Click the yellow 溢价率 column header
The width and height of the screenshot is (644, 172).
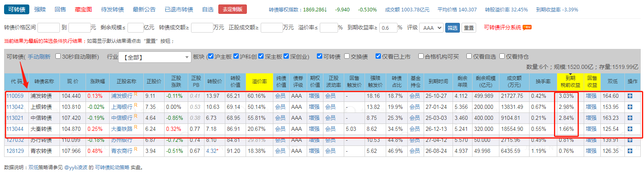(x=259, y=82)
